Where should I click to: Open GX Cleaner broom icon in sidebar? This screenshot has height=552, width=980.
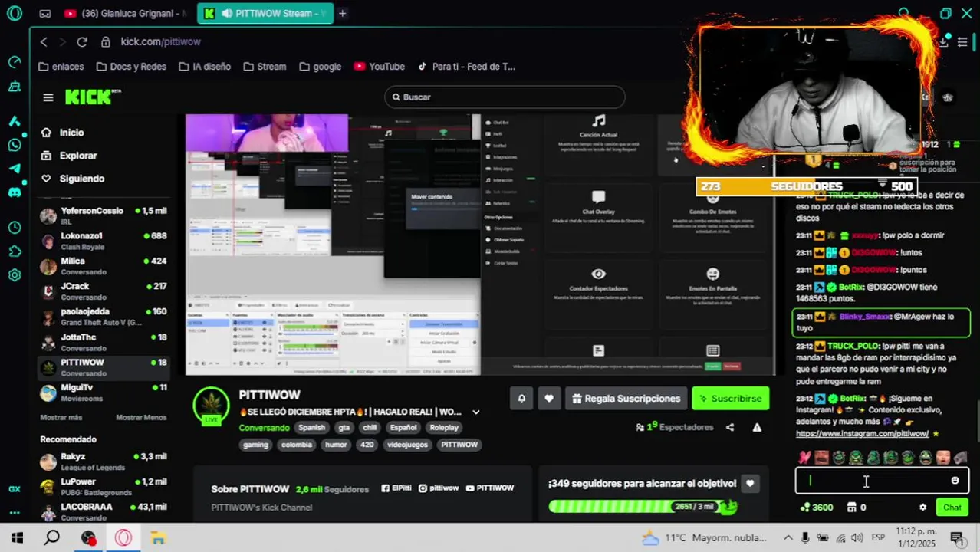pos(15,87)
